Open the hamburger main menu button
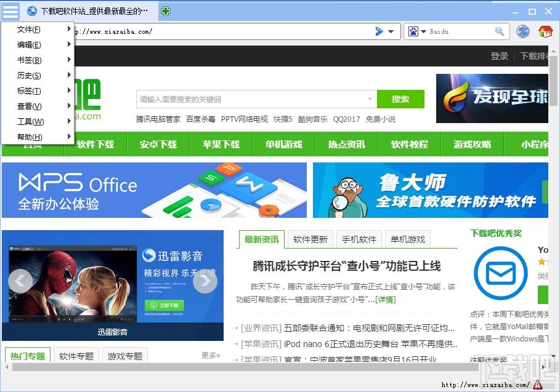This screenshot has height=392, width=560. 10,11
